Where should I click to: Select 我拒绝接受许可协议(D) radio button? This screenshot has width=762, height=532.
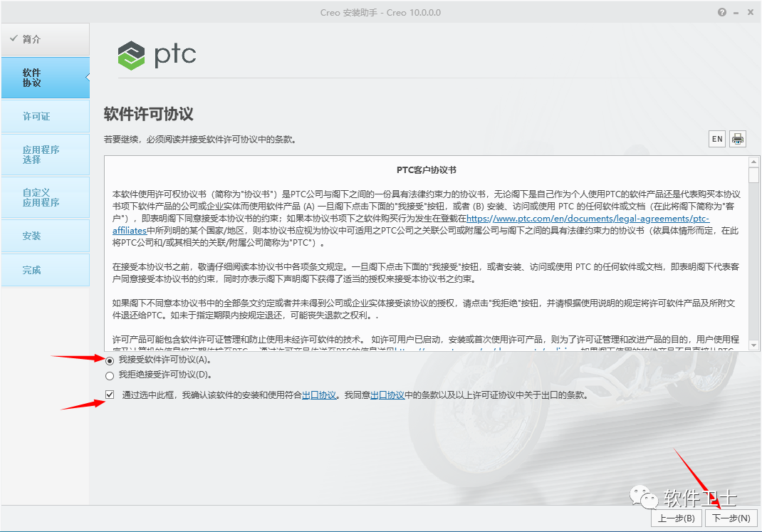pos(110,375)
